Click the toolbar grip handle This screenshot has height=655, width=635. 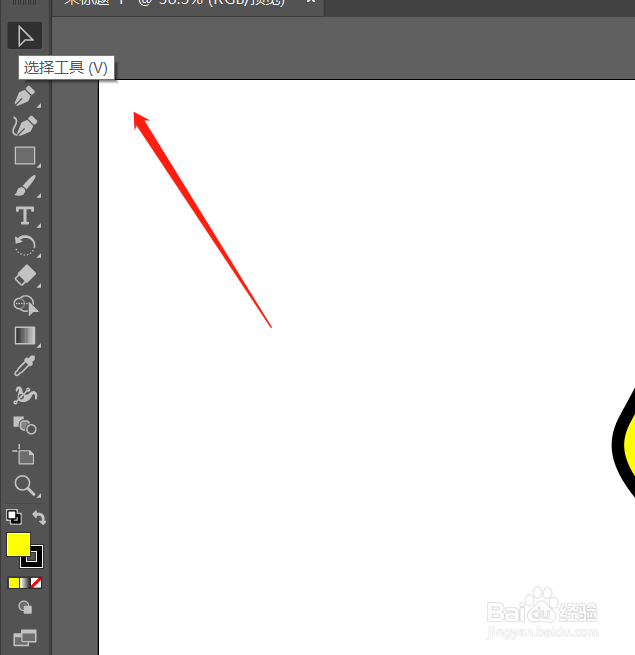tap(25, 3)
